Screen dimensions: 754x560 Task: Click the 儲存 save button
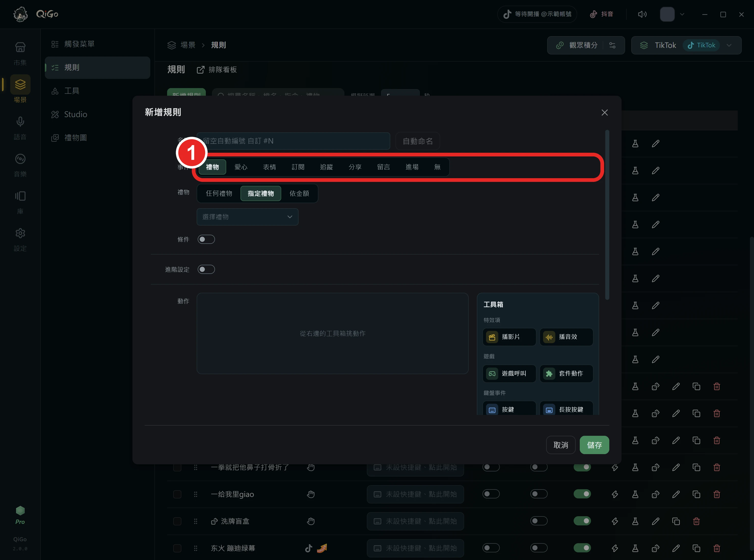(594, 445)
